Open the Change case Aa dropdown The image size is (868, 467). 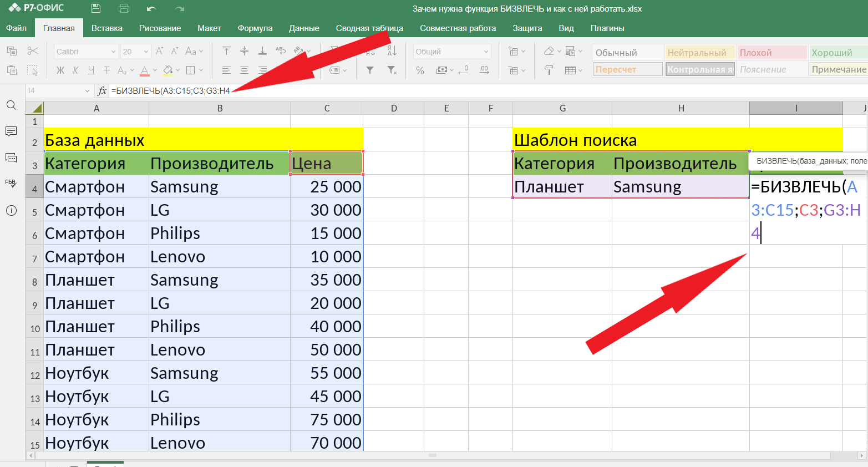(x=194, y=51)
